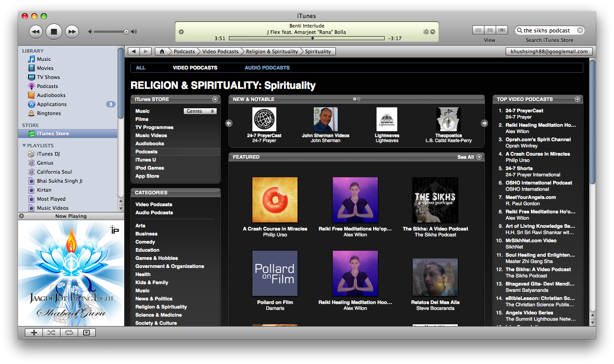Open MrSikhNet.com Video in top list

(531, 240)
